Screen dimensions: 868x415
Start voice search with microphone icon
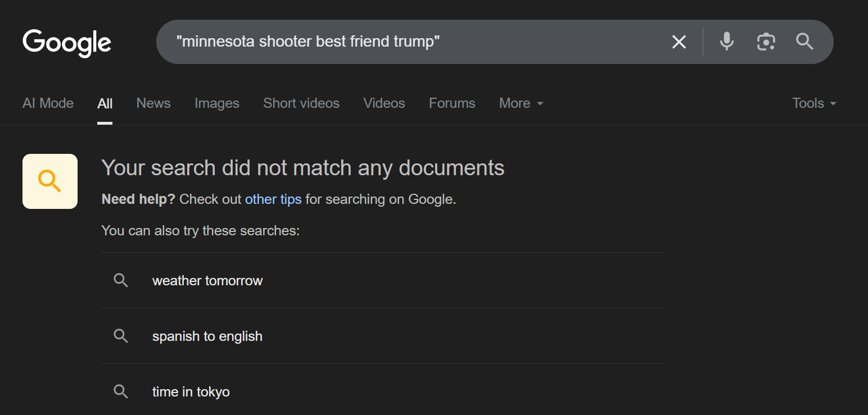click(x=727, y=42)
